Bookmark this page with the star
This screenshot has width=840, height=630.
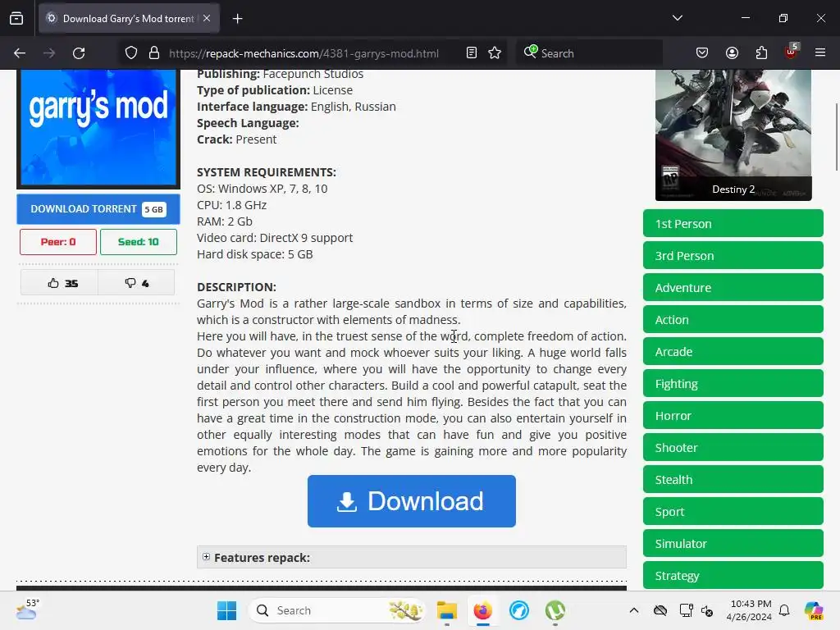tap(495, 53)
